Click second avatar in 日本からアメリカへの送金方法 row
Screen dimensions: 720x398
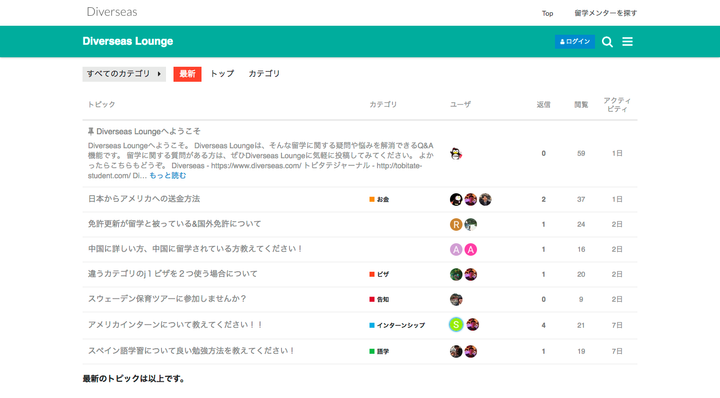click(x=471, y=199)
